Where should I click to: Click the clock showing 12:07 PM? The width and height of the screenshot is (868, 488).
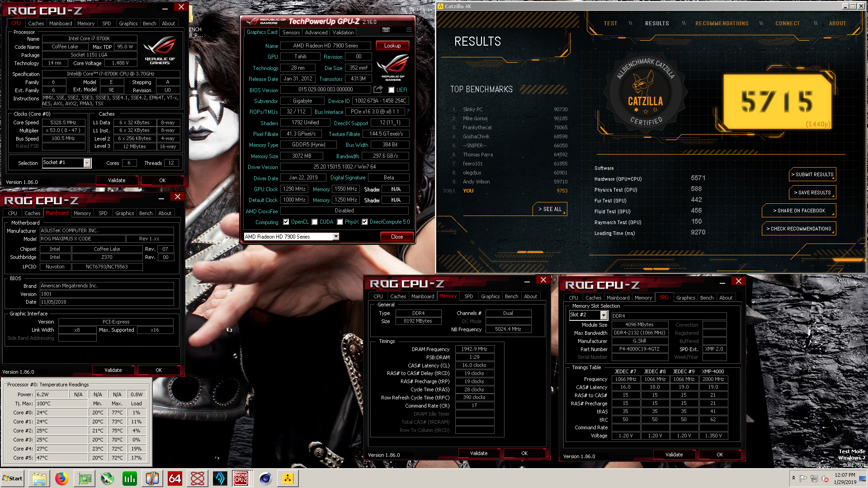pyautogui.click(x=845, y=475)
